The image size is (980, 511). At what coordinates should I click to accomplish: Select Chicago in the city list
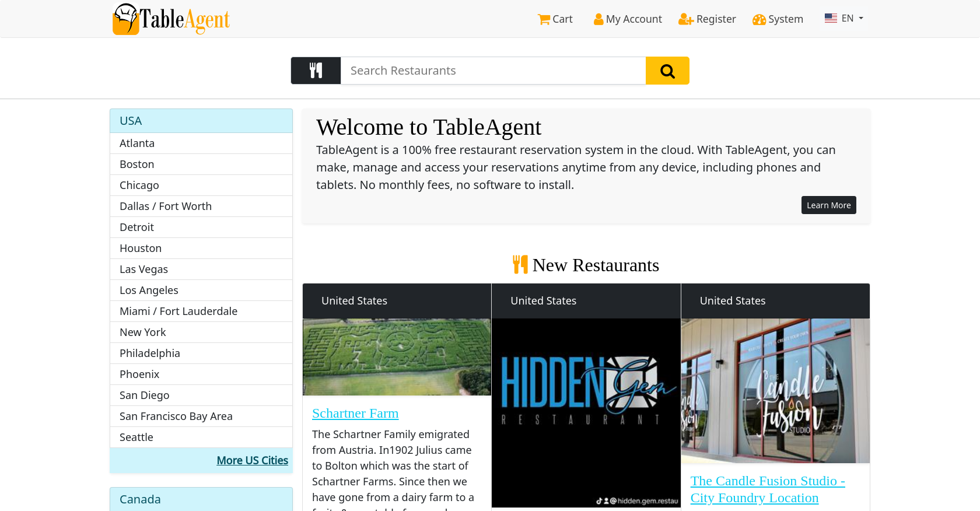click(x=201, y=185)
